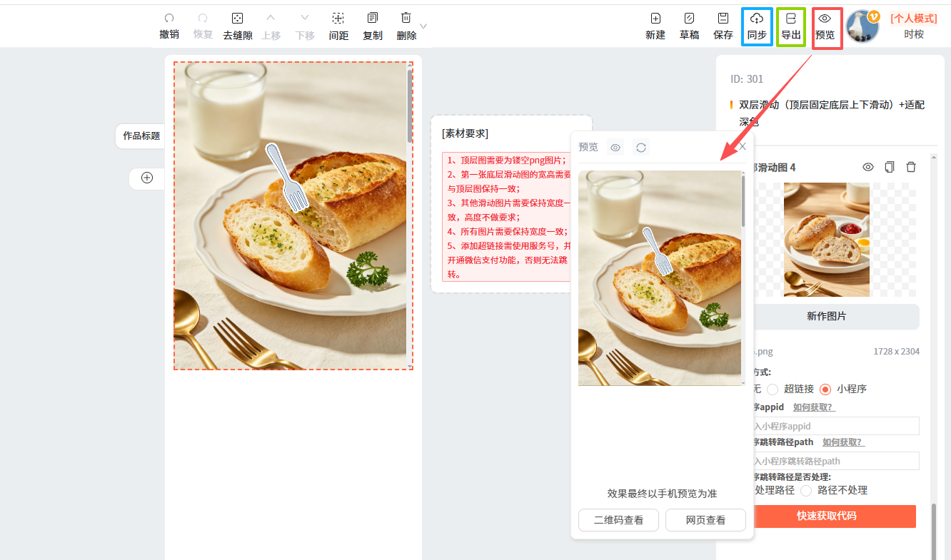Open the user avatar profile
The height and width of the screenshot is (560, 951).
click(862, 26)
